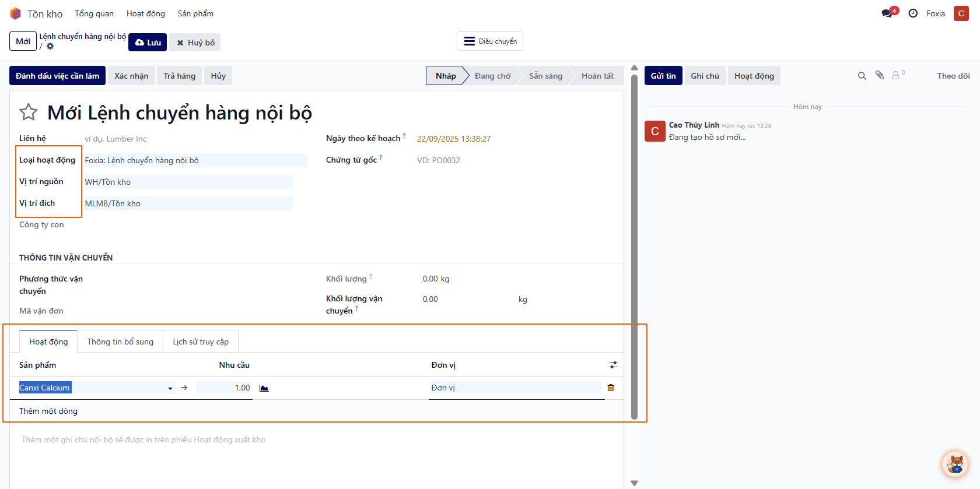This screenshot has width=980, height=489.
Task: Click the forecast chart icon next to quantity
Action: click(264, 388)
